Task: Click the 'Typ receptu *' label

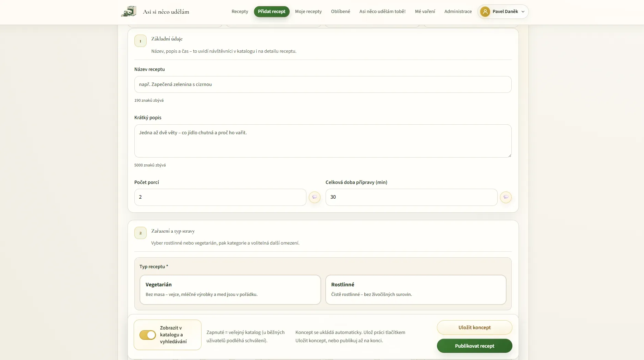Action: pos(154,266)
